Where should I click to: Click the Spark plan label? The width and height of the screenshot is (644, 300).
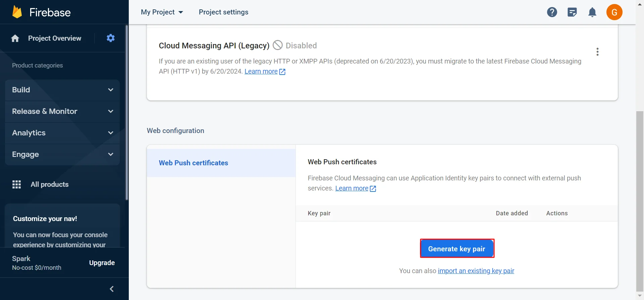(x=21, y=259)
